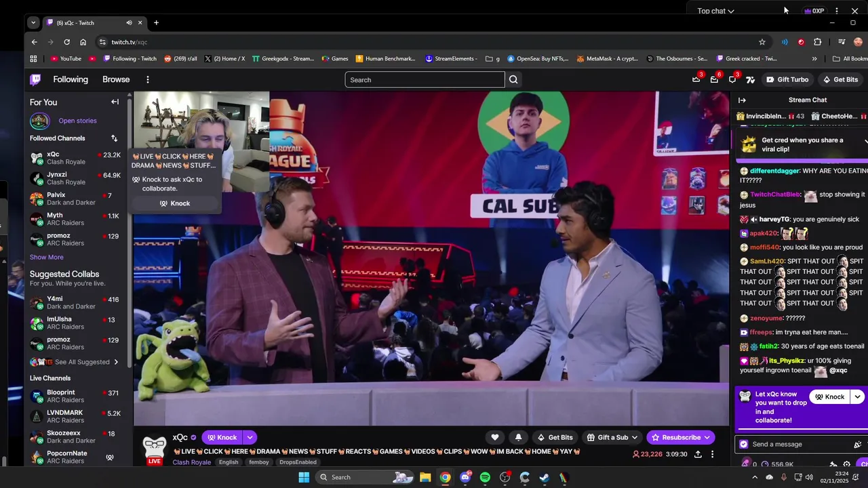
Task: Open Clash Royale category link
Action: (x=191, y=462)
